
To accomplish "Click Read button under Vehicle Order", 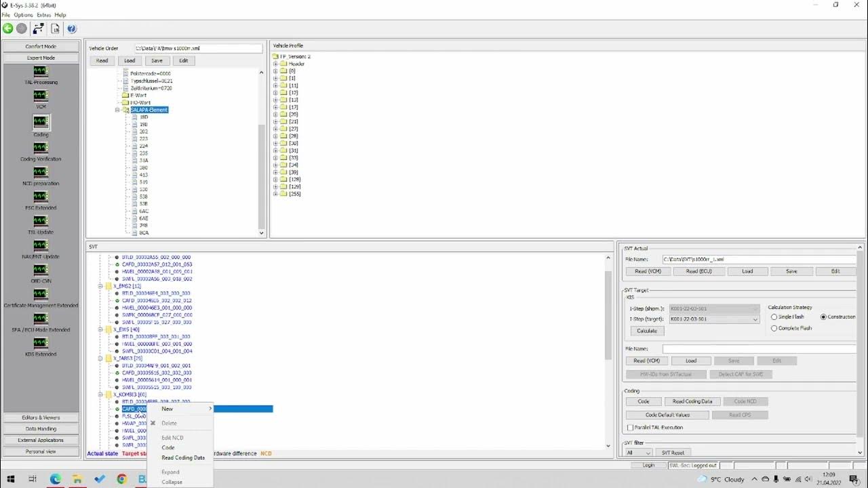I will point(102,60).
